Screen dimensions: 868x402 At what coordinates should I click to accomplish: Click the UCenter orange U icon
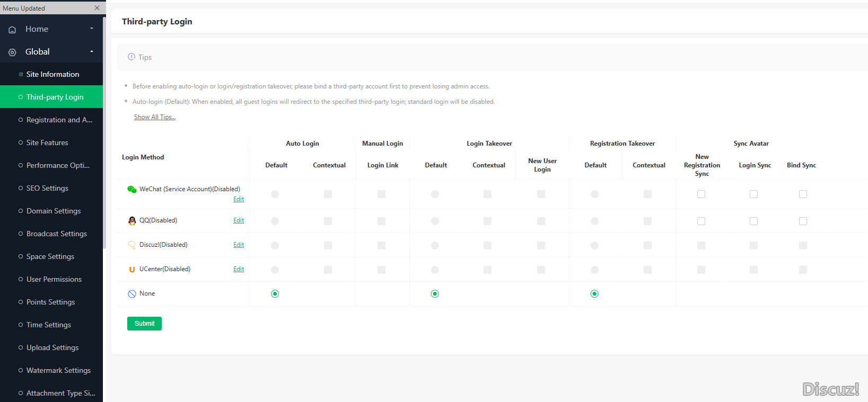point(132,270)
